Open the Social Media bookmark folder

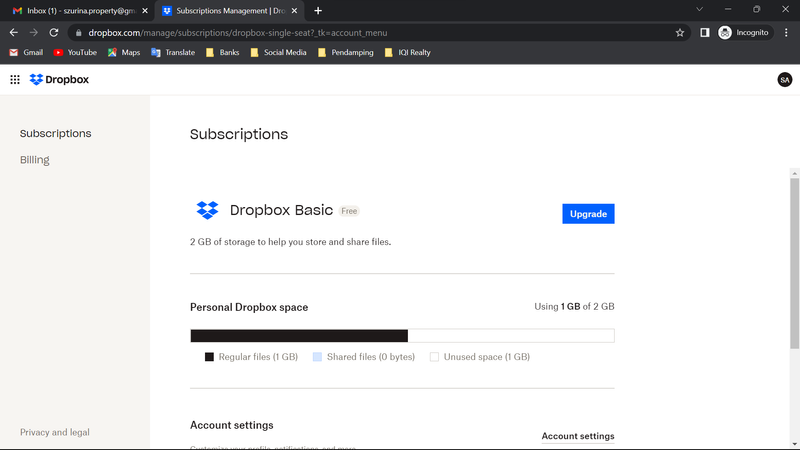point(278,53)
